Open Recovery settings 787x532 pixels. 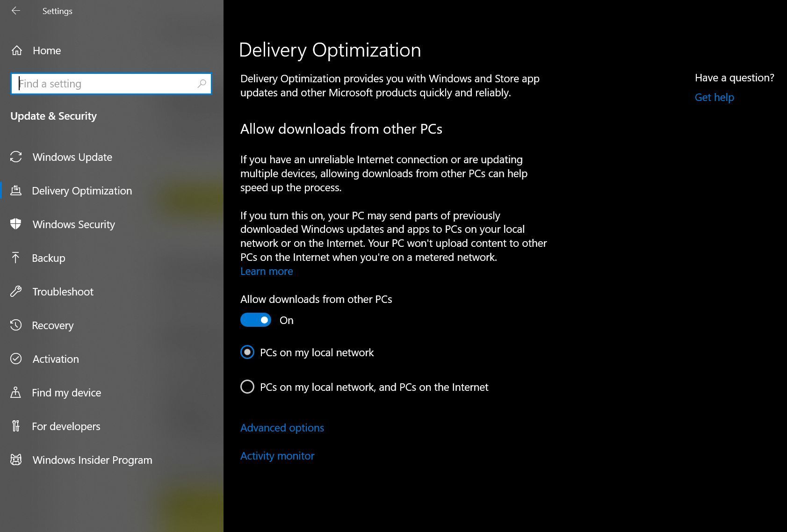[x=53, y=325]
